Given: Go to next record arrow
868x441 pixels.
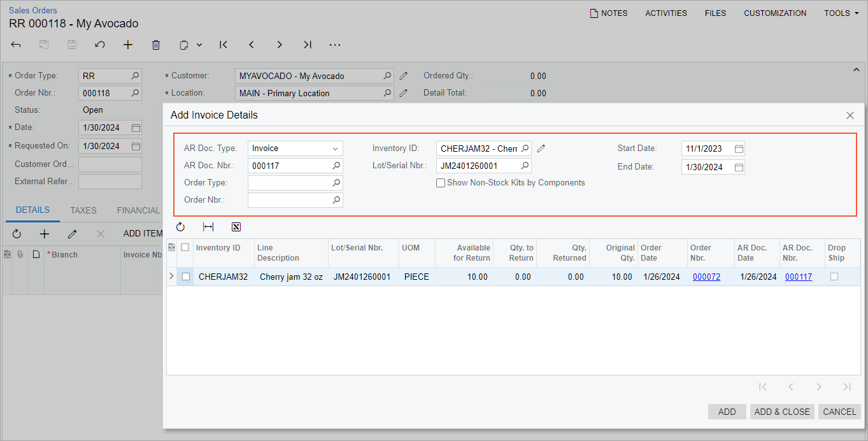Looking at the screenshot, I should (280, 45).
